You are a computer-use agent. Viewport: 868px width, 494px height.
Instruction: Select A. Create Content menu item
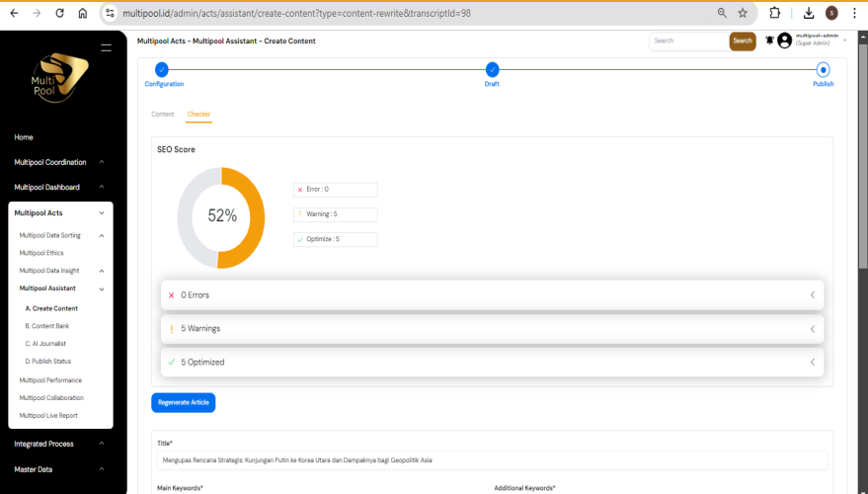pos(51,308)
